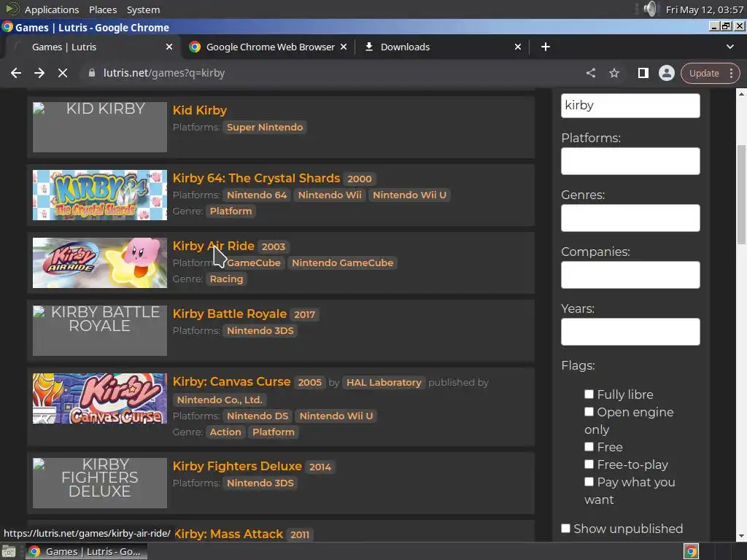This screenshot has height=560, width=747.
Task: Open a new tab
Action: coord(546,47)
